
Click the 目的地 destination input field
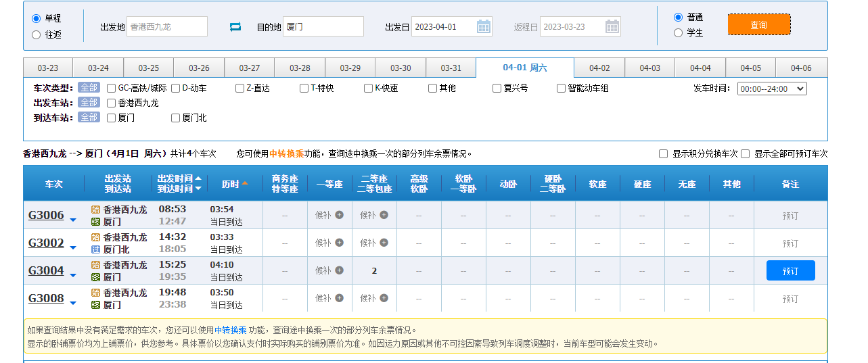[323, 27]
